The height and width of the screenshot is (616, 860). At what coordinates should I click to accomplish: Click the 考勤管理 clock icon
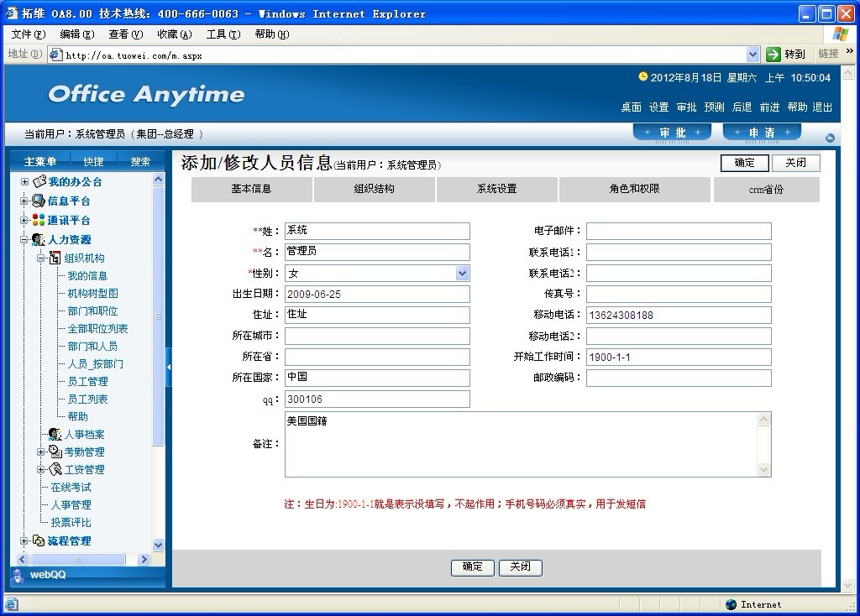click(55, 452)
